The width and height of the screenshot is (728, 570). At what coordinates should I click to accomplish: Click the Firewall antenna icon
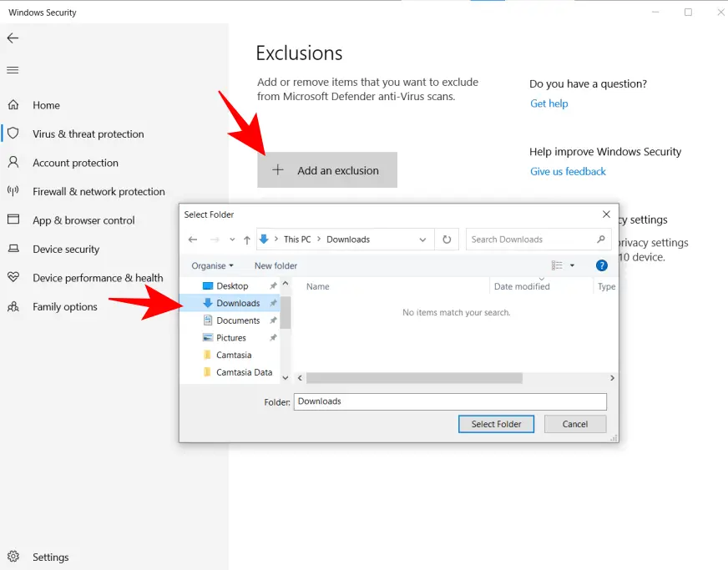13,191
